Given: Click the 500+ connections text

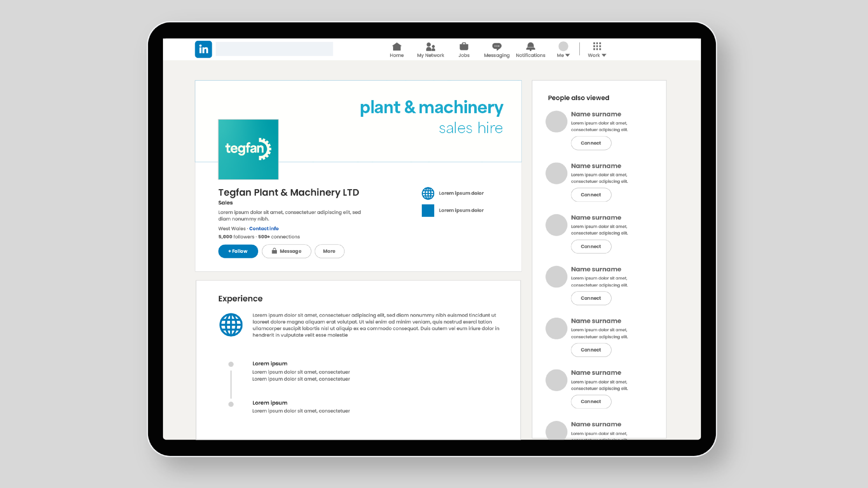Looking at the screenshot, I should tap(279, 237).
